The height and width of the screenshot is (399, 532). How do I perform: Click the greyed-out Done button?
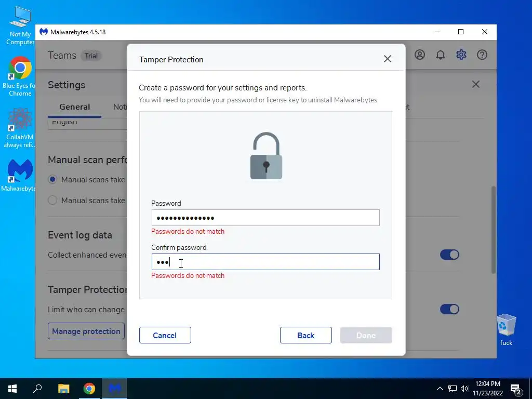366,335
